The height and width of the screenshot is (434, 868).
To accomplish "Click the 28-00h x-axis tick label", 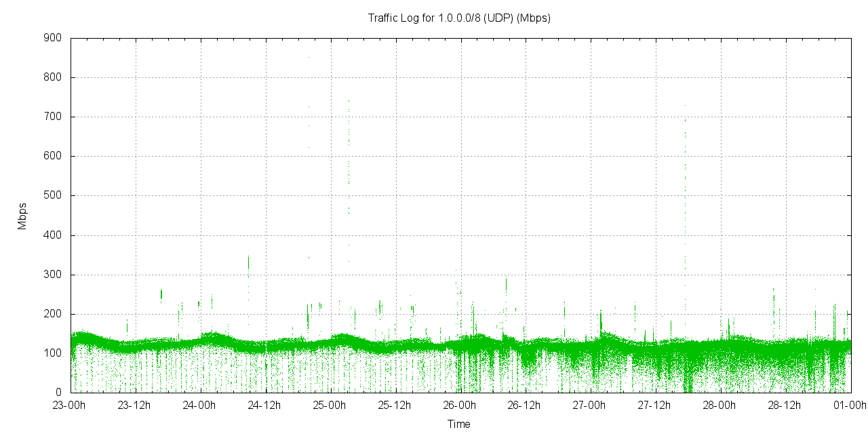I will pos(719,406).
